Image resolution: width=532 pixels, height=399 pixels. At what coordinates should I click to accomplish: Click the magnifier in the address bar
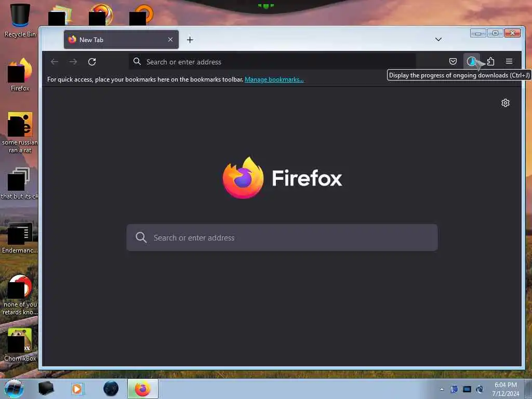(137, 61)
